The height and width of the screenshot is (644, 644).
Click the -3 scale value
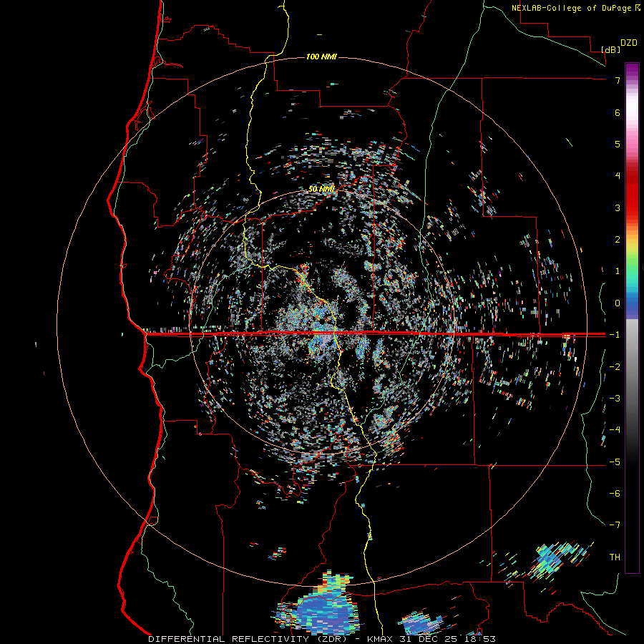point(615,399)
